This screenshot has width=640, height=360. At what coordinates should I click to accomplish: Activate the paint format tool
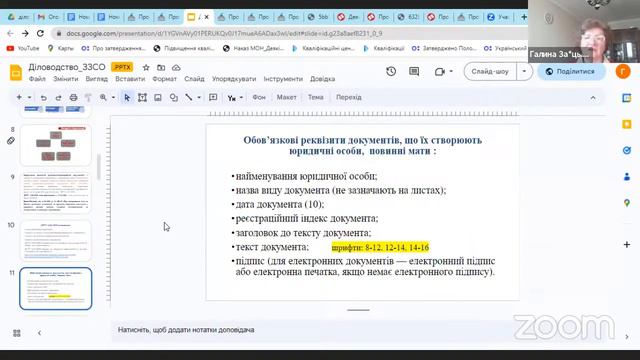[x=88, y=98]
